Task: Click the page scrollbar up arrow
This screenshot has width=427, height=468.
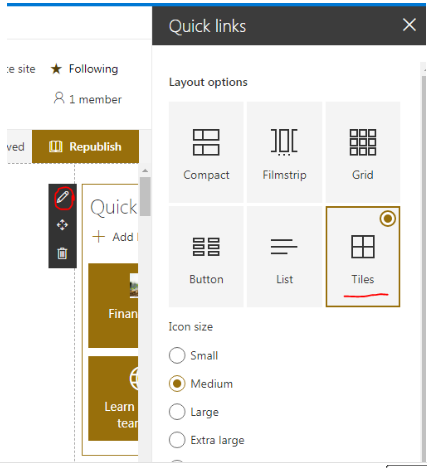Action: (x=145, y=171)
